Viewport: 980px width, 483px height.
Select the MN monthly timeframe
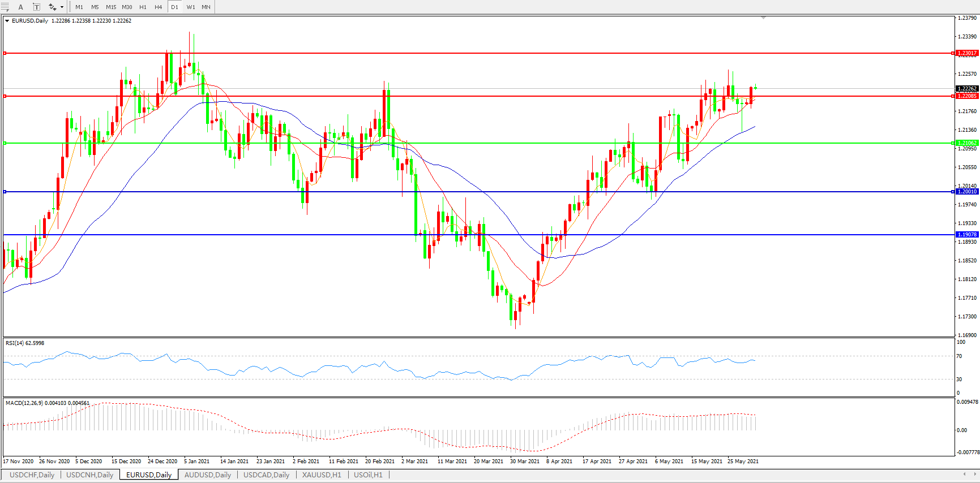206,7
